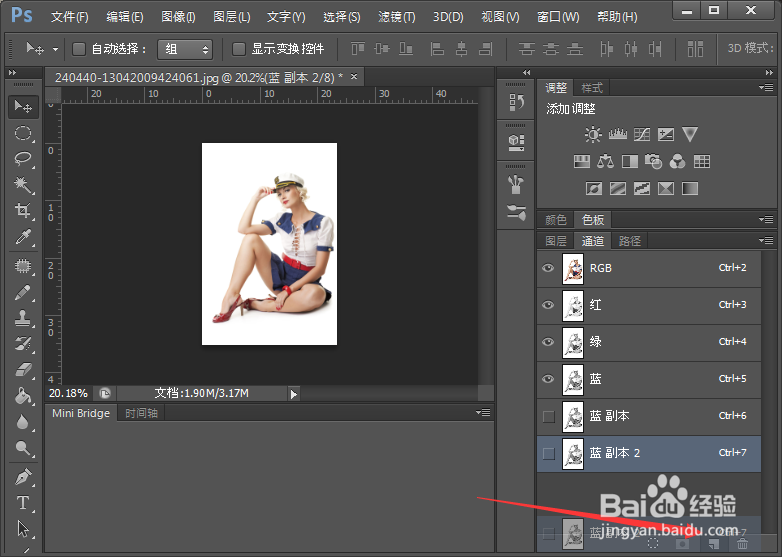Viewport: 782px width, 557px height.
Task: Add an Exposure adjustment
Action: coord(666,134)
